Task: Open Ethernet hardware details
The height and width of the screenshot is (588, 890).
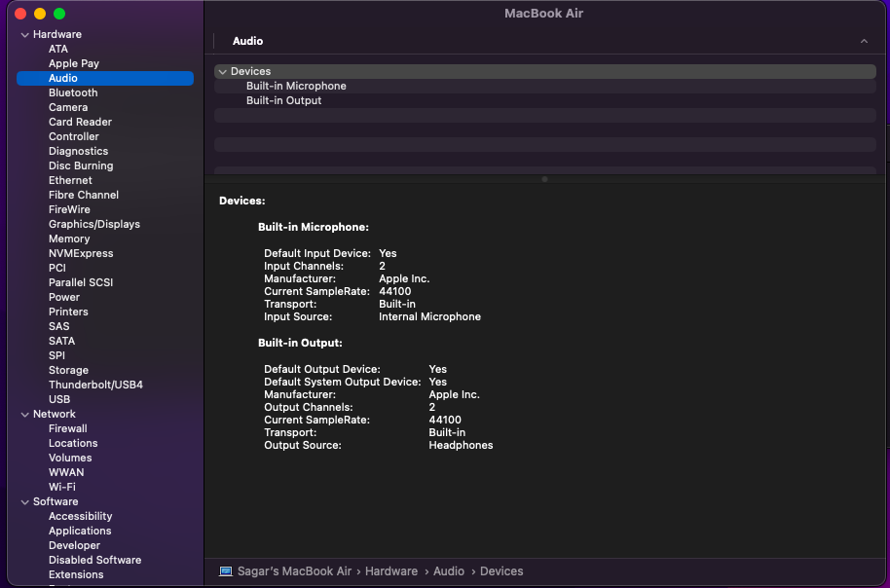Action: click(70, 180)
